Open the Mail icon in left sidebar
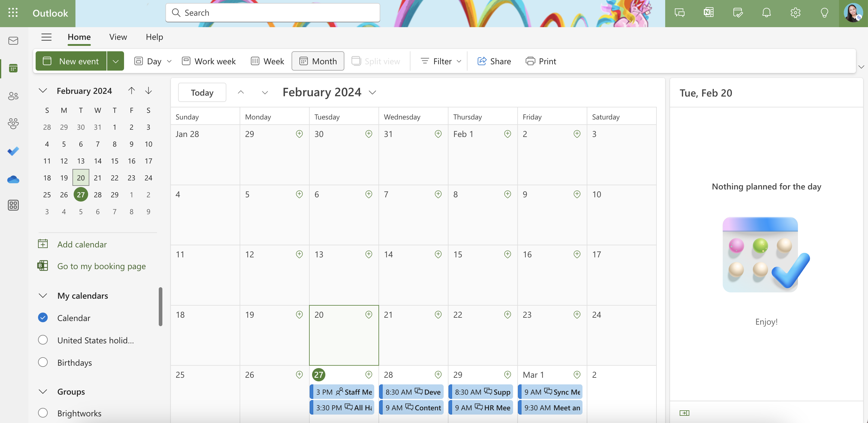 pyautogui.click(x=13, y=41)
